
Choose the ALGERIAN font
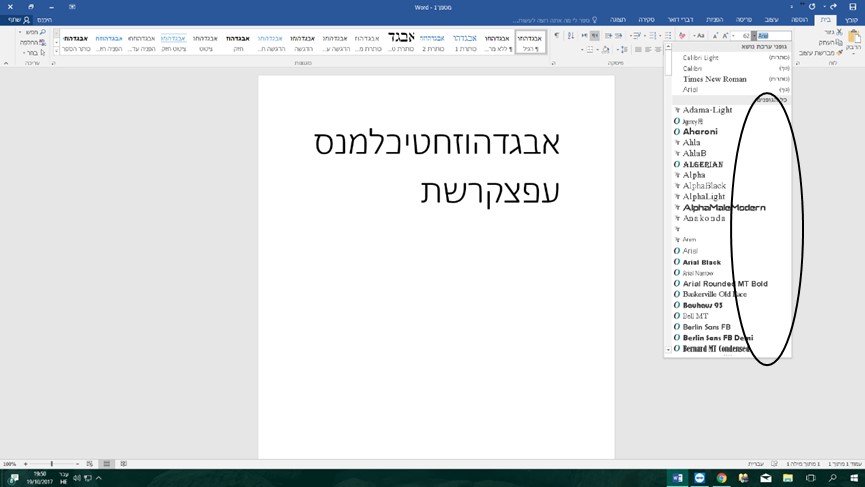click(x=703, y=164)
